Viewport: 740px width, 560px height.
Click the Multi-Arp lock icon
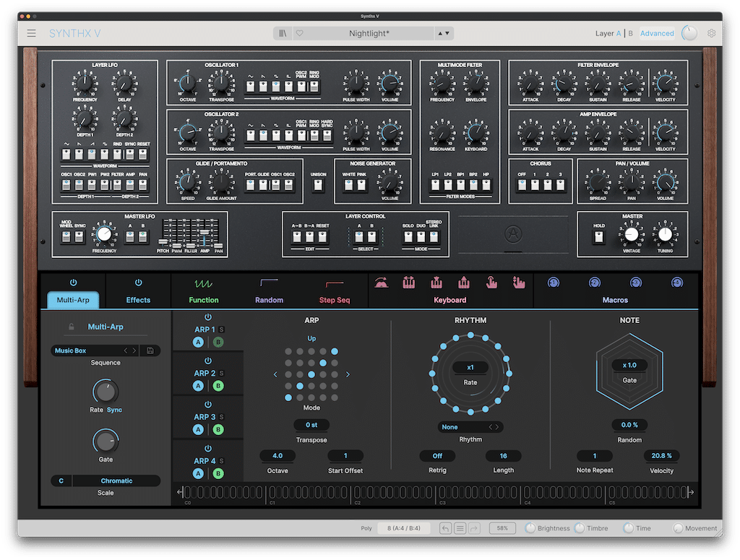pos(72,327)
